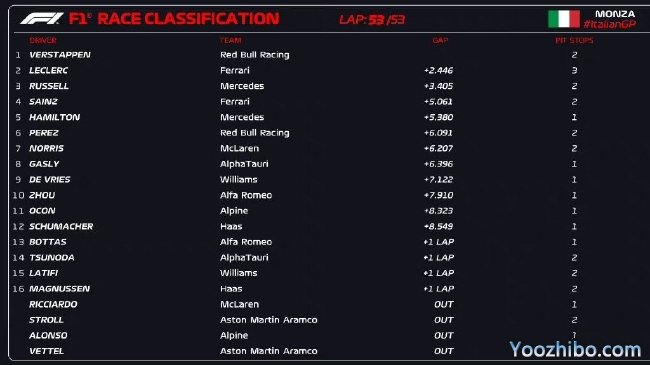Screen dimensions: 650x365
Task: Click Russell's Mercedes team name
Action: 242,86
